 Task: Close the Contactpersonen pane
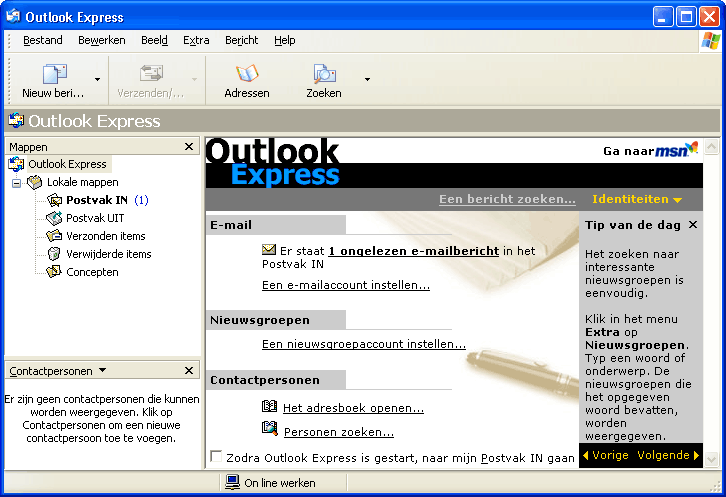(x=189, y=371)
